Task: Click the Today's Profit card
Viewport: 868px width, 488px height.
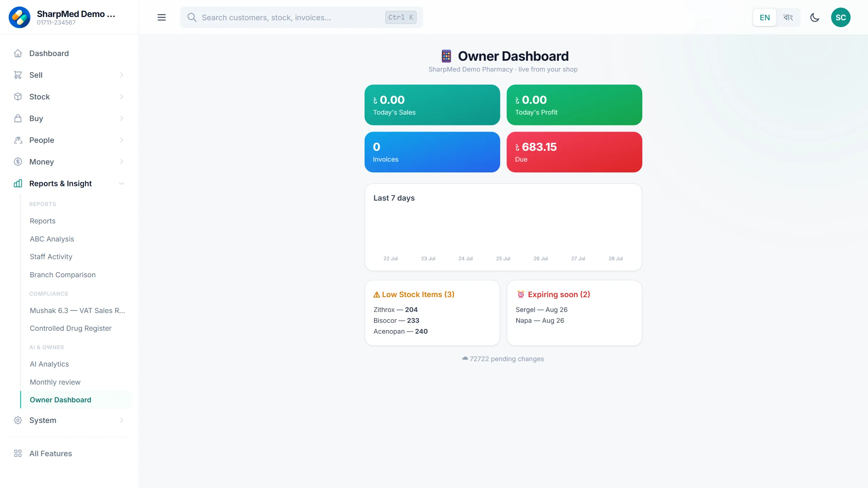Action: 574,105
